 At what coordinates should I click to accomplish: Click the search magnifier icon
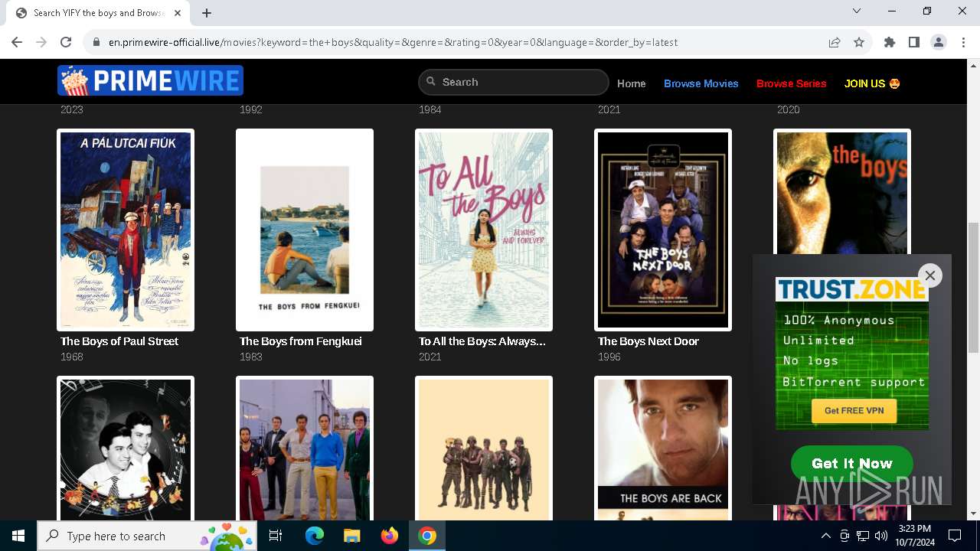click(431, 81)
